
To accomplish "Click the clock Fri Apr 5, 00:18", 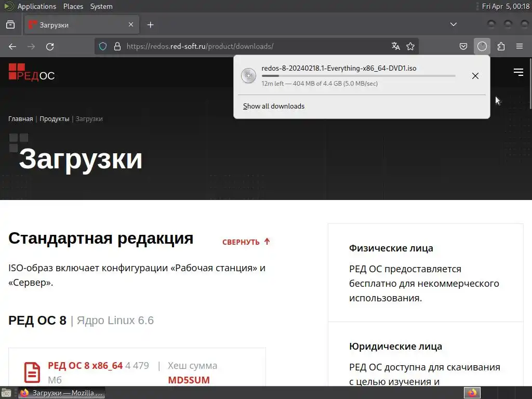I will click(x=506, y=6).
